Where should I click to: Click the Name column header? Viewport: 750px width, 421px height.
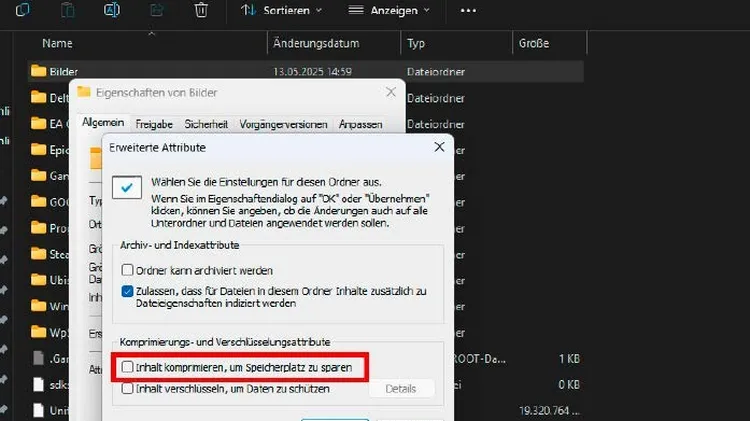(58, 44)
